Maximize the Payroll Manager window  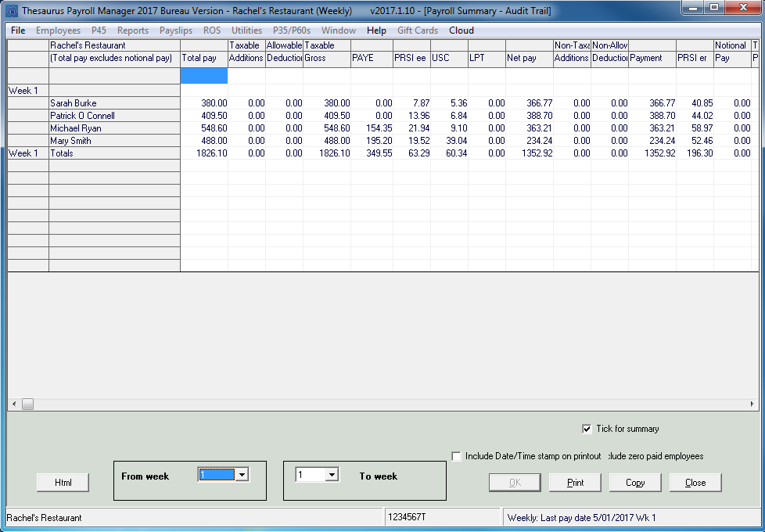[x=714, y=7]
